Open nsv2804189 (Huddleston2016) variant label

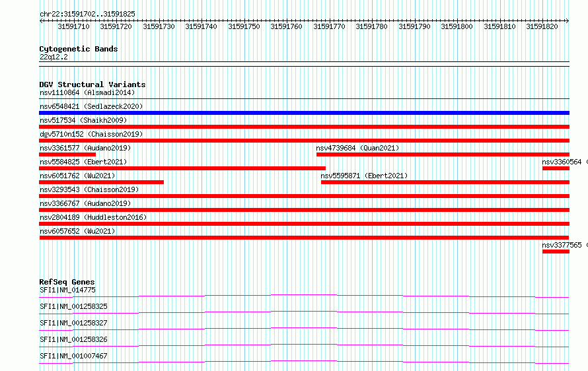point(93,217)
